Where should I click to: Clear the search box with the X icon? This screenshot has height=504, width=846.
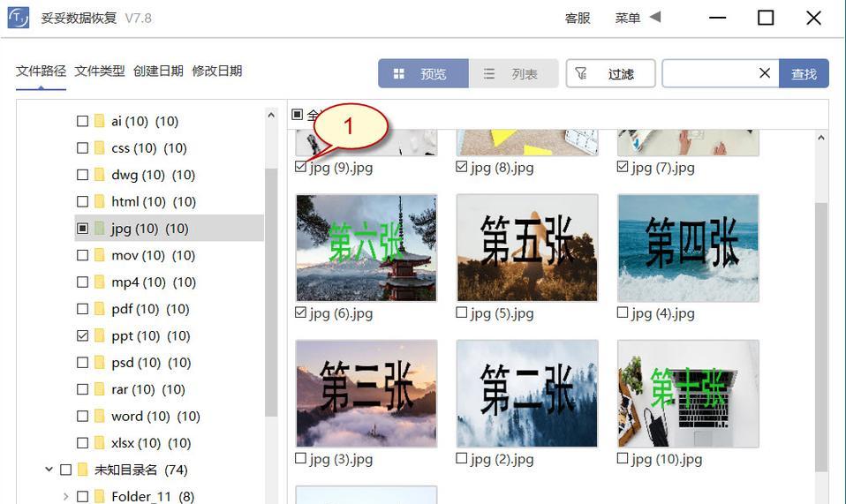765,72
